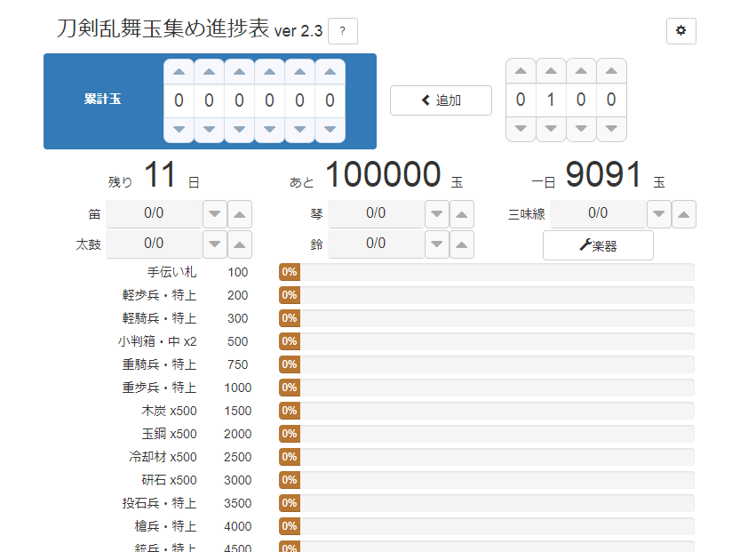Viewport: 756px width, 552px height.
Task: Decrease the ones digit of add amount
Action: [611, 128]
